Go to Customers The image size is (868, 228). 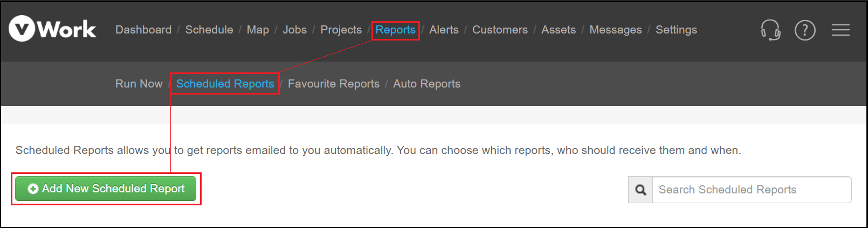(500, 30)
